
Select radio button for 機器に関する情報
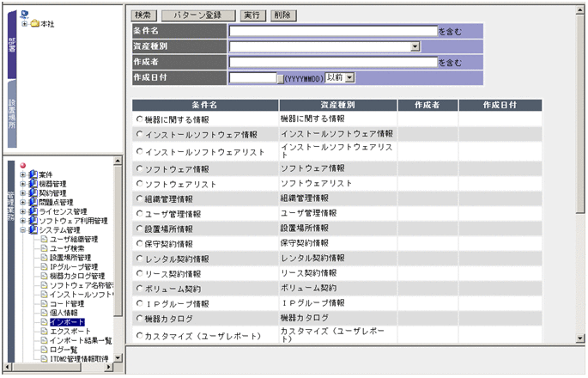click(140, 119)
